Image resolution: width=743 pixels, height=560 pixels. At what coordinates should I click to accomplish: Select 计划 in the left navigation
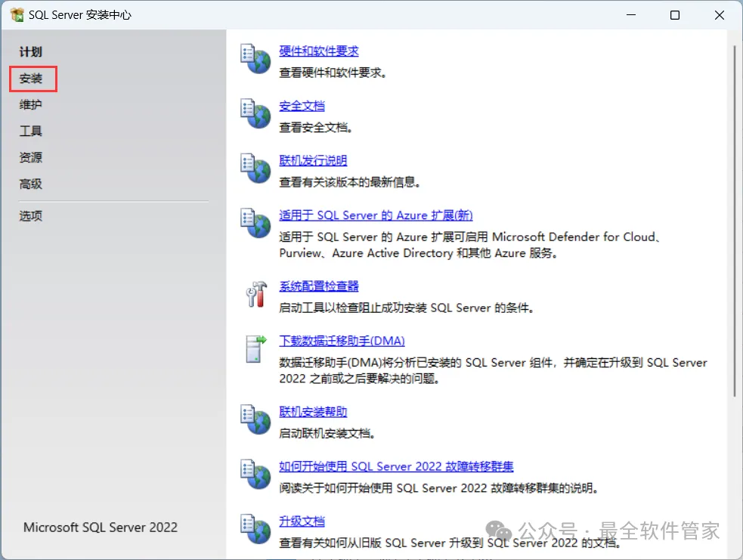point(31,51)
